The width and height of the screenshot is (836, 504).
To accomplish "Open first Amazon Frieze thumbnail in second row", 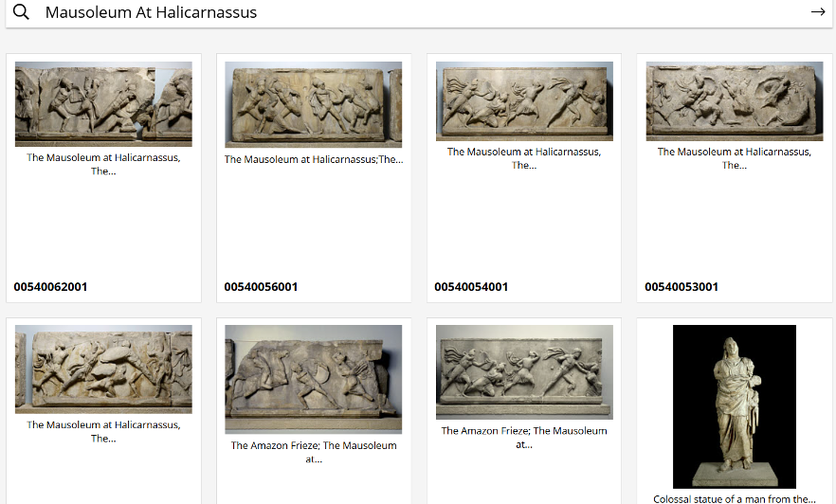I will pyautogui.click(x=314, y=379).
